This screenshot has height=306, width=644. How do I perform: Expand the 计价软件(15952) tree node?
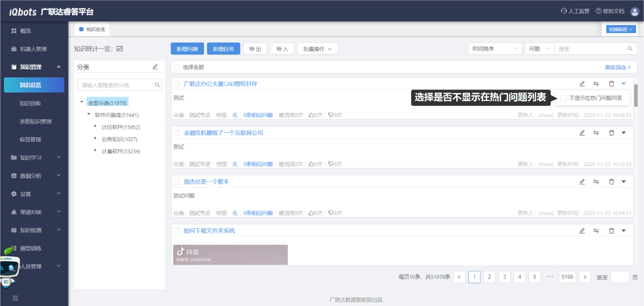click(x=95, y=127)
